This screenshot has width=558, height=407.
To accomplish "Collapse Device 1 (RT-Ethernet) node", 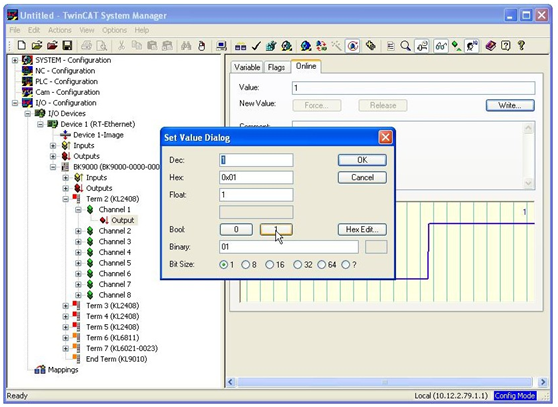I will pos(40,124).
